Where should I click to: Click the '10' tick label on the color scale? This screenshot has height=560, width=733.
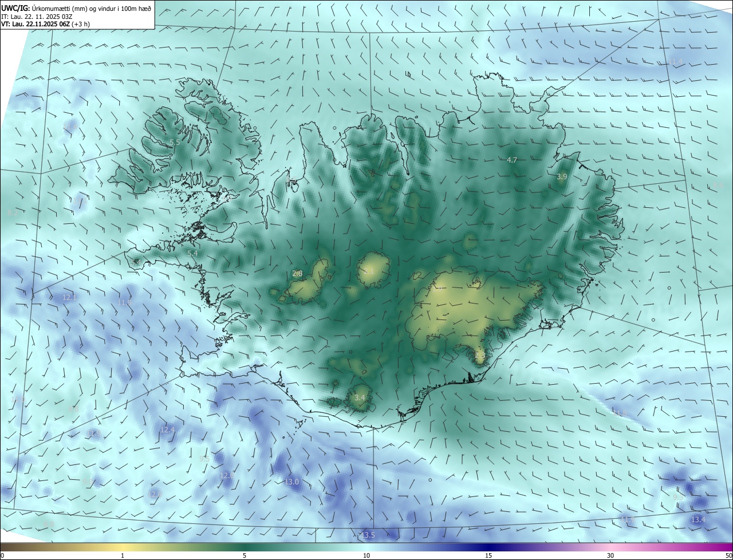[x=366, y=555]
